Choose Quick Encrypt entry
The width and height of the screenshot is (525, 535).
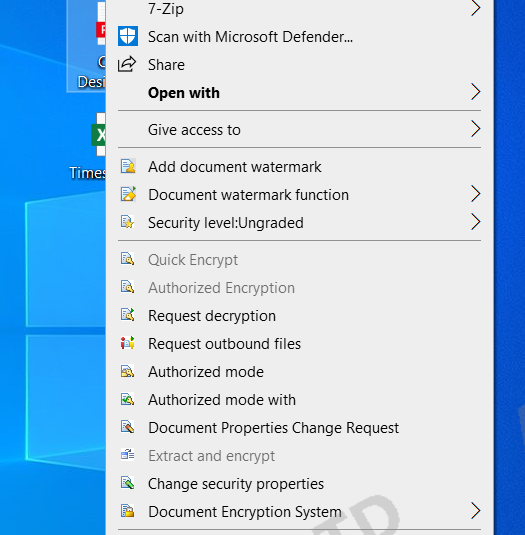tap(300, 259)
